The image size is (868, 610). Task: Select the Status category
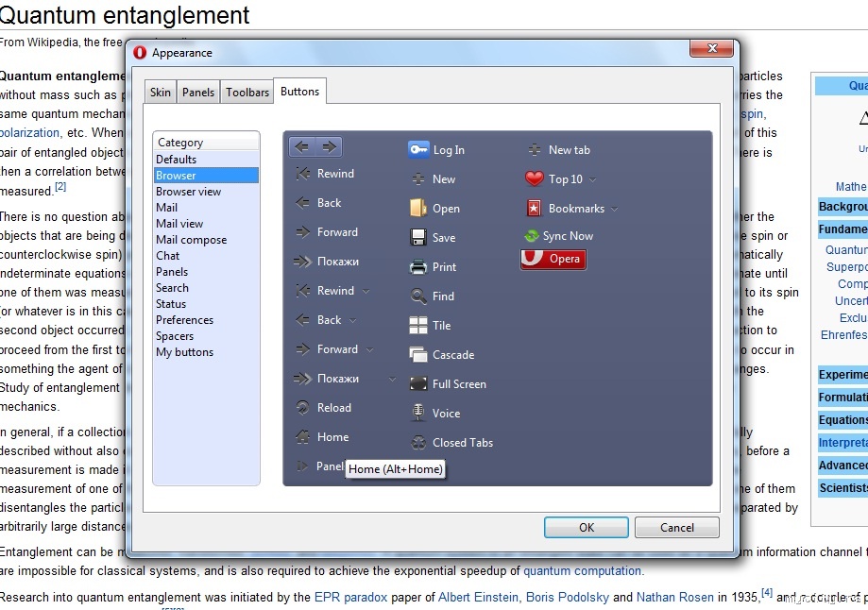coord(206,304)
